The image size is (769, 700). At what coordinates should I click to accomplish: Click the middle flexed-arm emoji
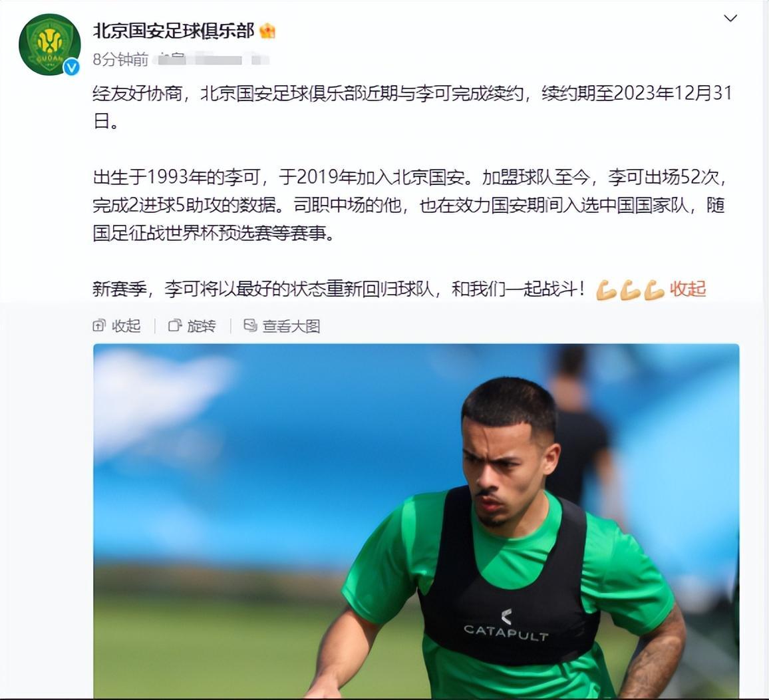[630, 290]
